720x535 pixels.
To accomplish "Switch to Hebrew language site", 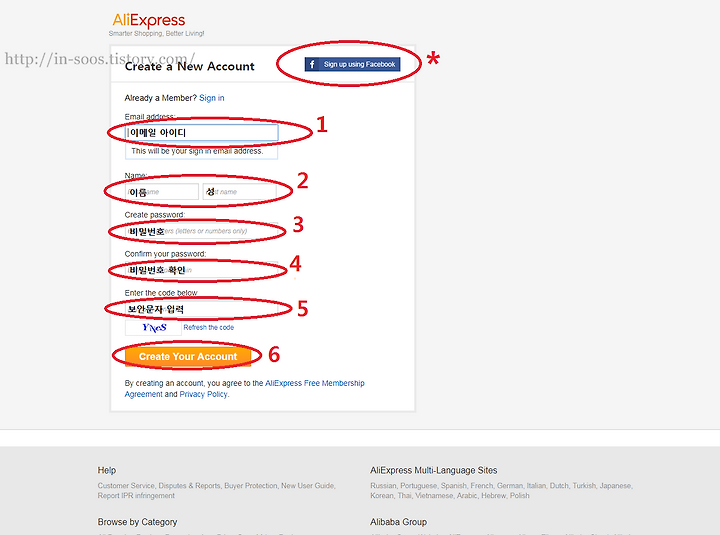I will (x=494, y=496).
